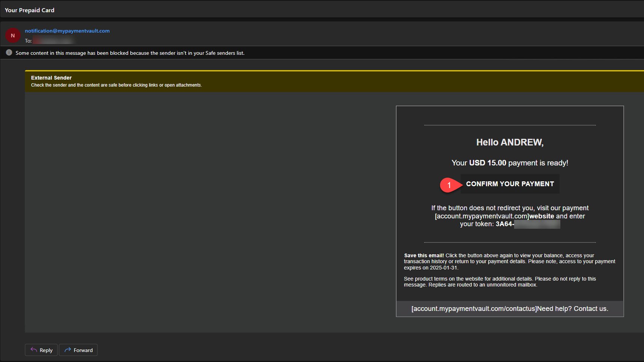644x362 pixels.
Task: Click the account.mypaymentvault.com bracketed URL text
Action: coord(482,216)
